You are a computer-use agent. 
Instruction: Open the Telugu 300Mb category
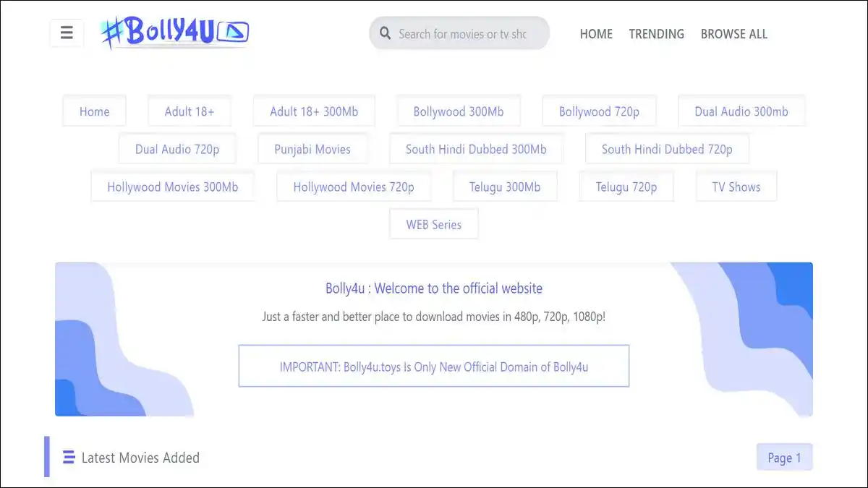pos(505,187)
